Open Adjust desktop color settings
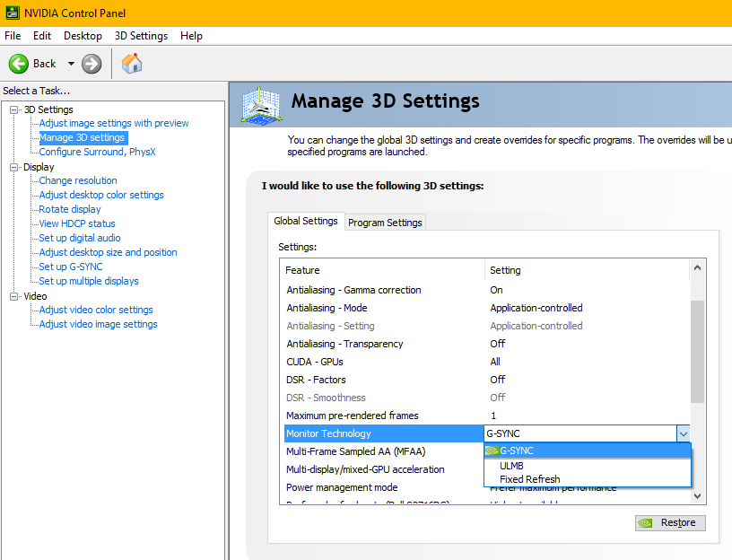The height and width of the screenshot is (560, 732). click(x=101, y=195)
